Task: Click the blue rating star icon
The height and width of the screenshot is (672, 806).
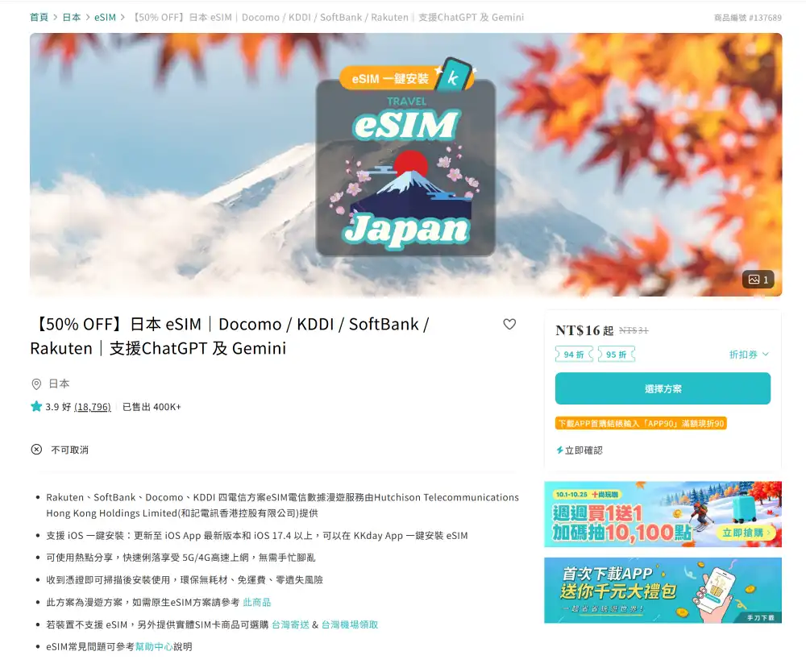Action: pyautogui.click(x=36, y=406)
